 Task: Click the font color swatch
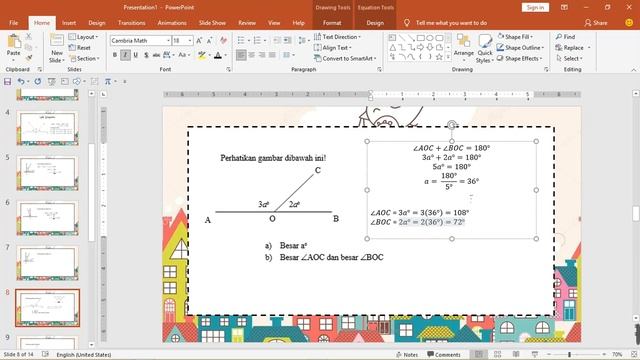click(x=218, y=55)
